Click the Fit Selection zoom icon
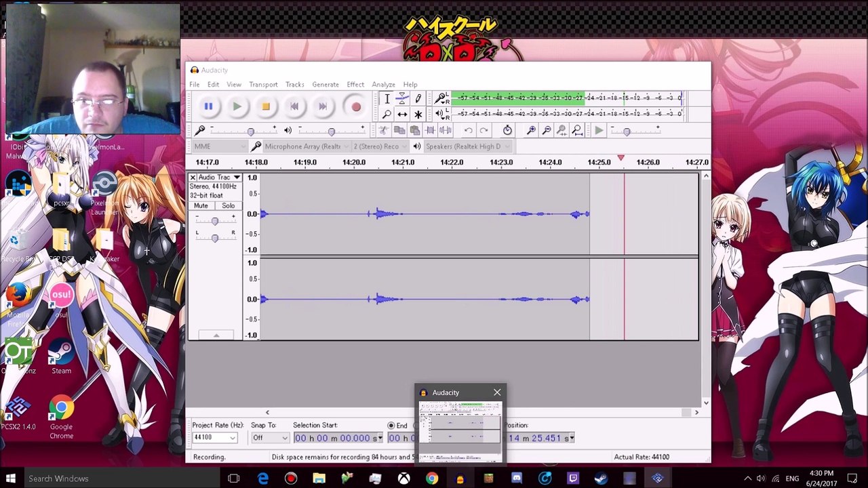The width and height of the screenshot is (868, 488). coord(561,130)
